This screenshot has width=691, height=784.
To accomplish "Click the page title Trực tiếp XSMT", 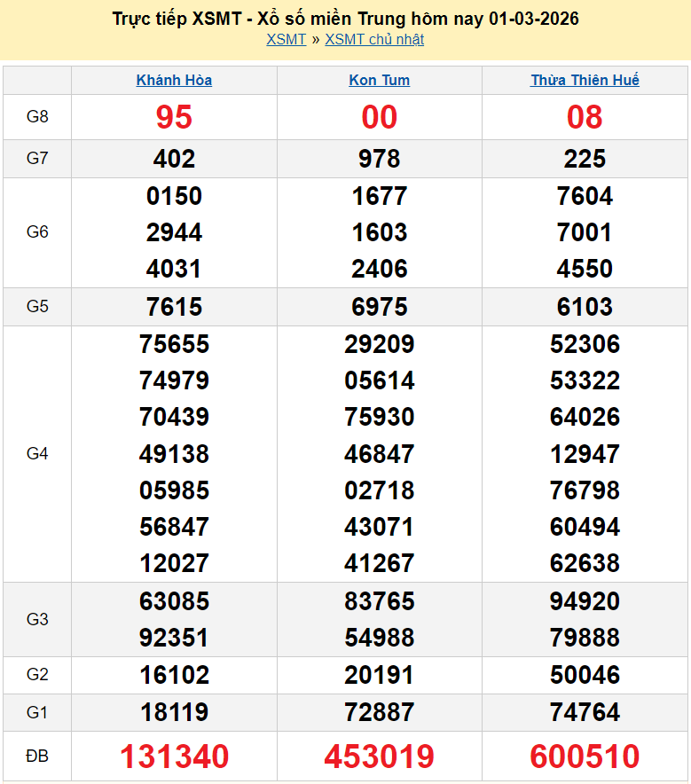I will [x=345, y=19].
